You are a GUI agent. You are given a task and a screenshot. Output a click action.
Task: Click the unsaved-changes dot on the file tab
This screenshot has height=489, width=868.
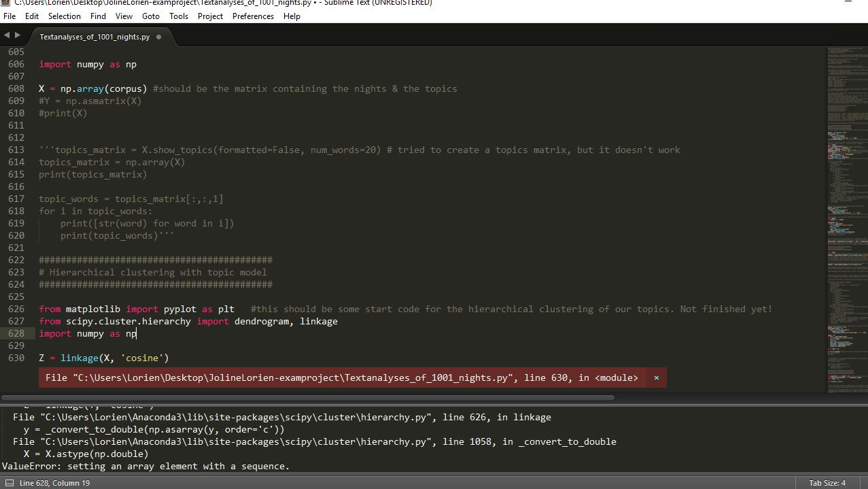tap(158, 37)
